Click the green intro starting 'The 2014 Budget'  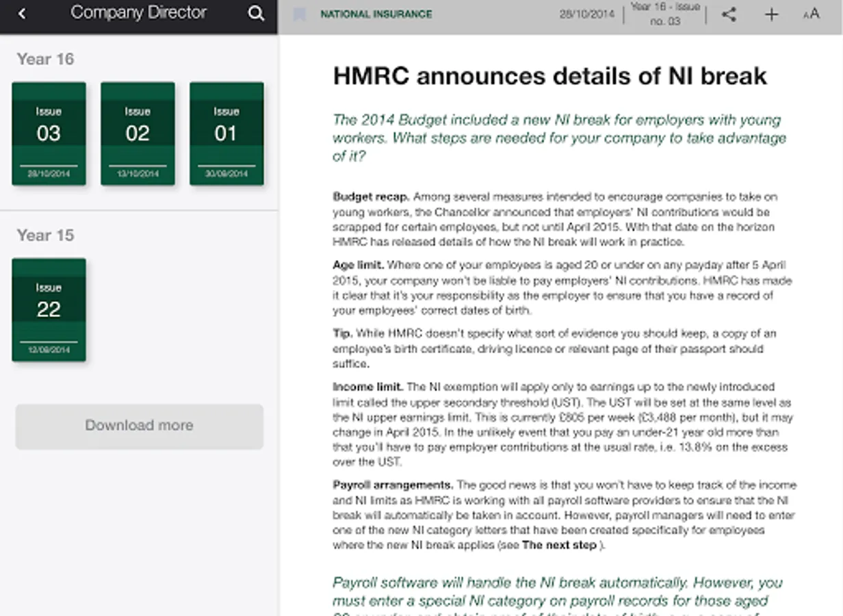(x=560, y=138)
